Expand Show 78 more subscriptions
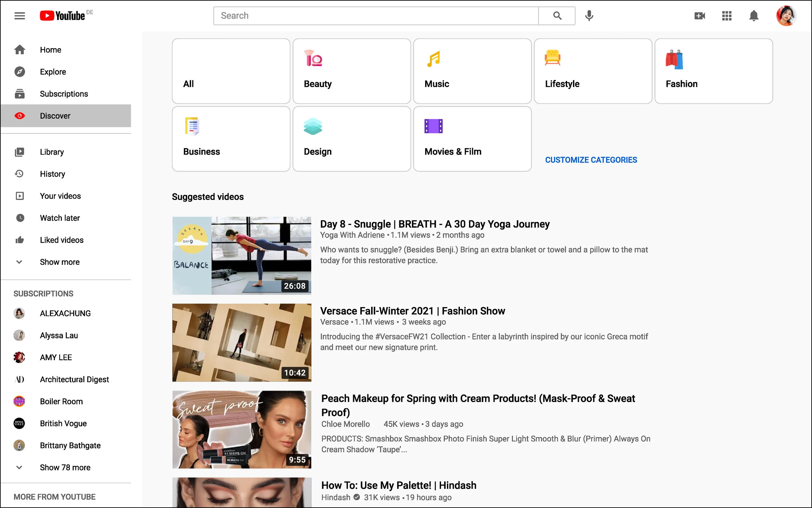Screen dimensions: 812x508 click(65, 467)
